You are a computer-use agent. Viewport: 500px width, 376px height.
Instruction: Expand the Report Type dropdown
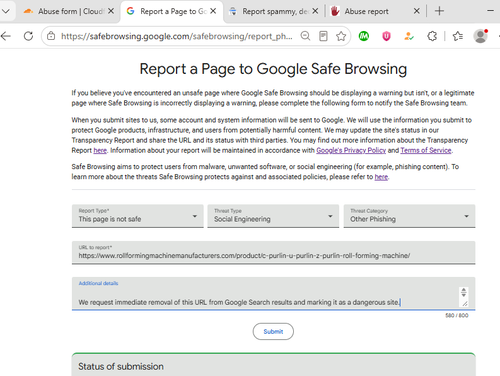pos(138,216)
